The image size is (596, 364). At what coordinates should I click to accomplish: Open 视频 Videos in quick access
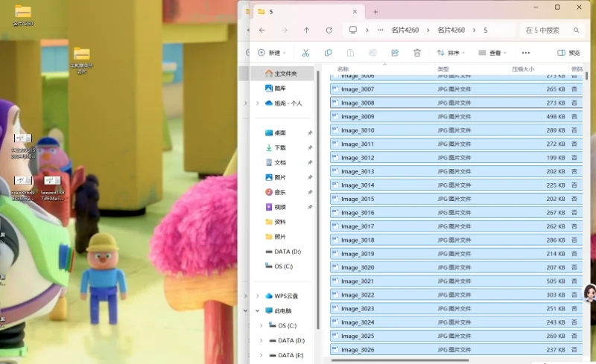click(275, 207)
